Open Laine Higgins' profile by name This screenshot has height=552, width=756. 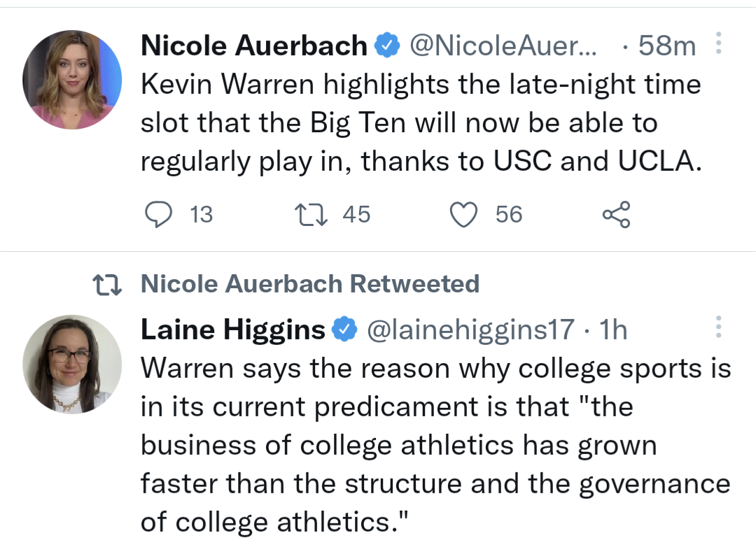pos(233,330)
